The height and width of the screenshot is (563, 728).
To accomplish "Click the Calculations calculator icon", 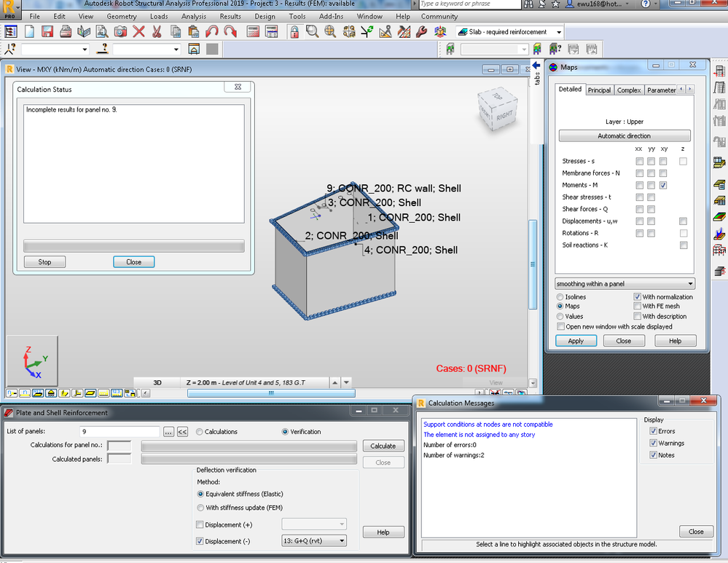I will pos(253,31).
